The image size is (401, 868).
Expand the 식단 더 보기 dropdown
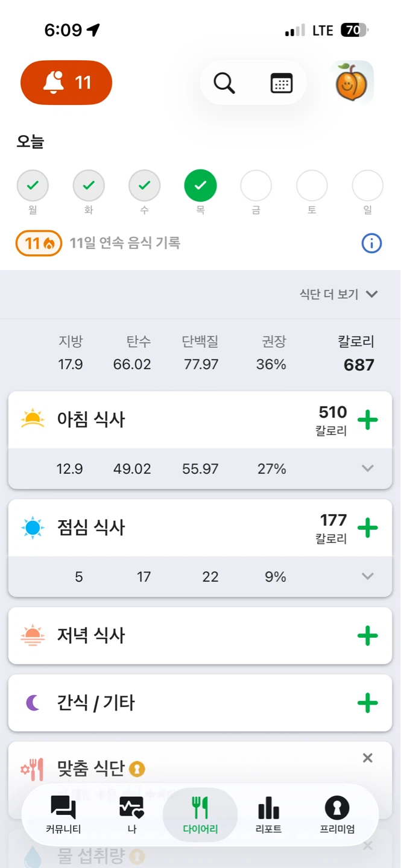pos(339,294)
